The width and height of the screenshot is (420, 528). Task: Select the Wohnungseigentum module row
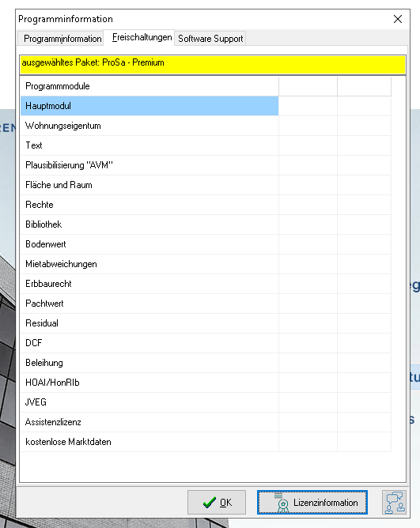149,126
